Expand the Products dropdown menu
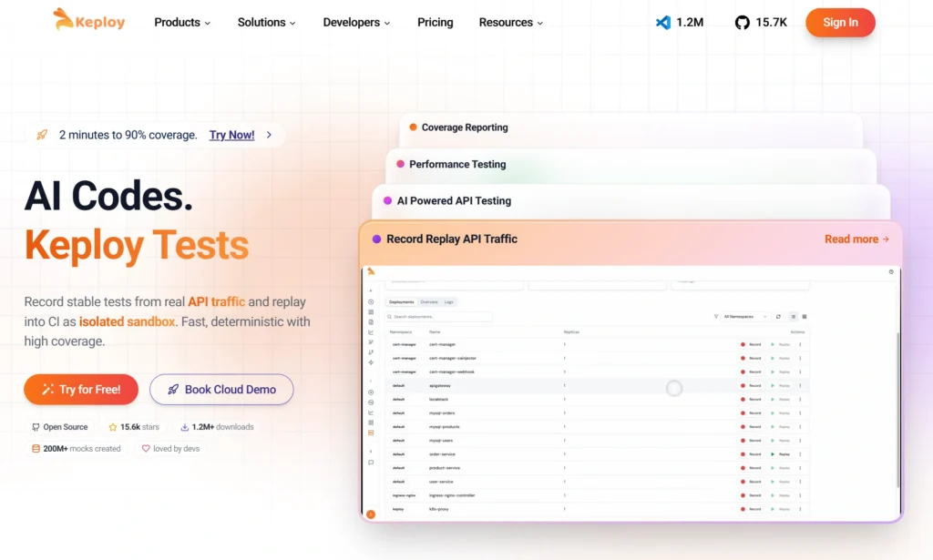 [182, 23]
